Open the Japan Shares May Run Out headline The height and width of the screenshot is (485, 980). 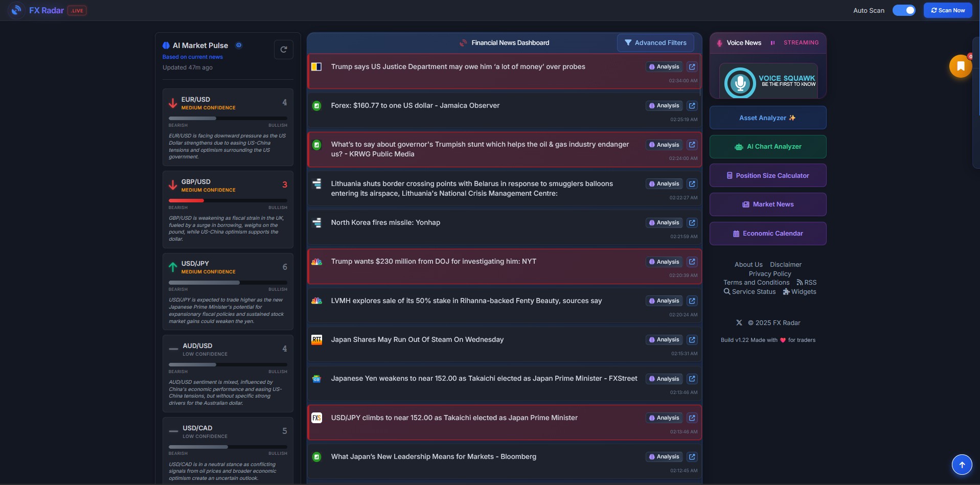pyautogui.click(x=417, y=340)
